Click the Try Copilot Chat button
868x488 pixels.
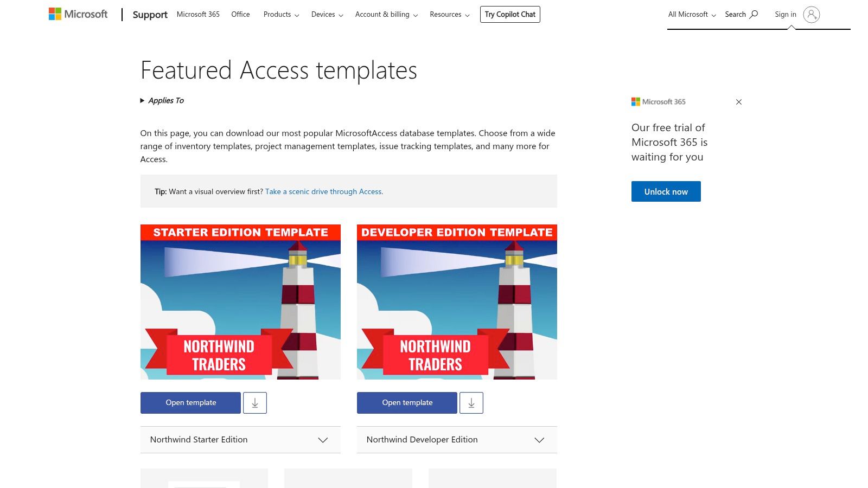pyautogui.click(x=509, y=14)
